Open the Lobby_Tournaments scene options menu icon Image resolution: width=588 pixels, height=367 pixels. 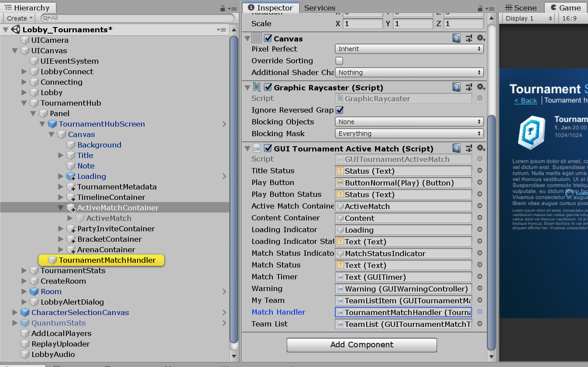pyautogui.click(x=221, y=30)
